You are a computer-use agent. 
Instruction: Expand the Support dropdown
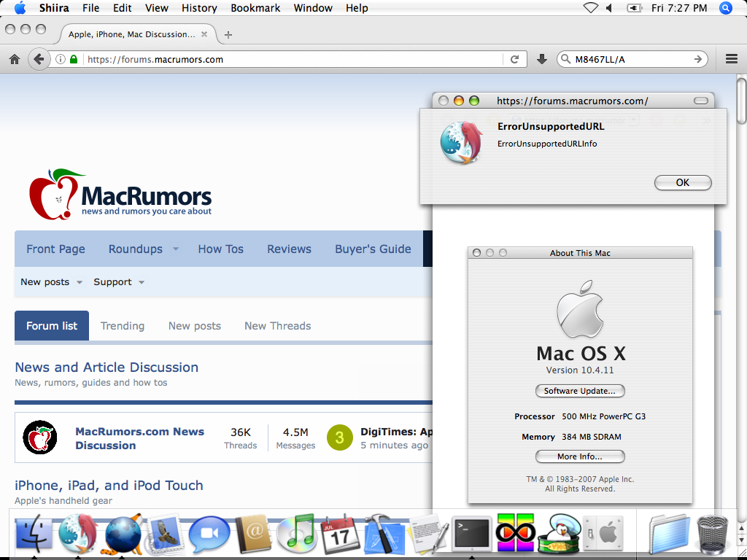[142, 282]
